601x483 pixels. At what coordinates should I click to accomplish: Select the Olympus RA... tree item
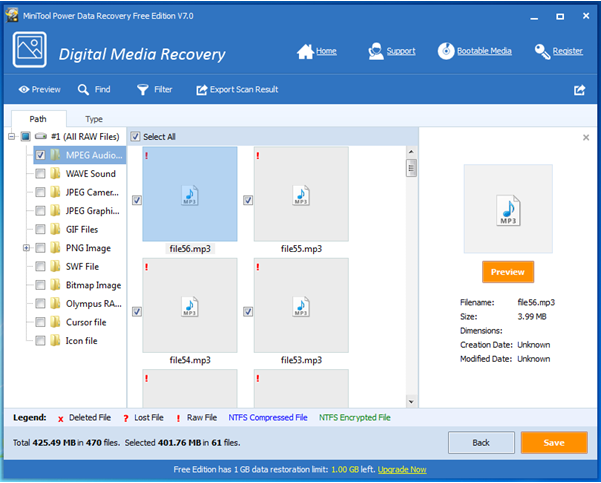click(94, 304)
